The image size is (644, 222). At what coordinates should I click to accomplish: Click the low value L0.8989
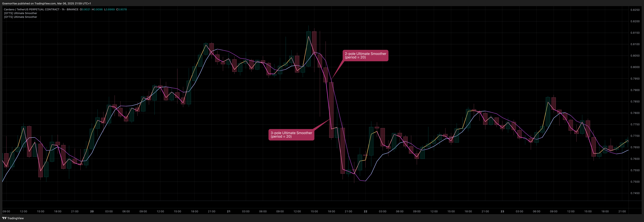tap(109, 9)
